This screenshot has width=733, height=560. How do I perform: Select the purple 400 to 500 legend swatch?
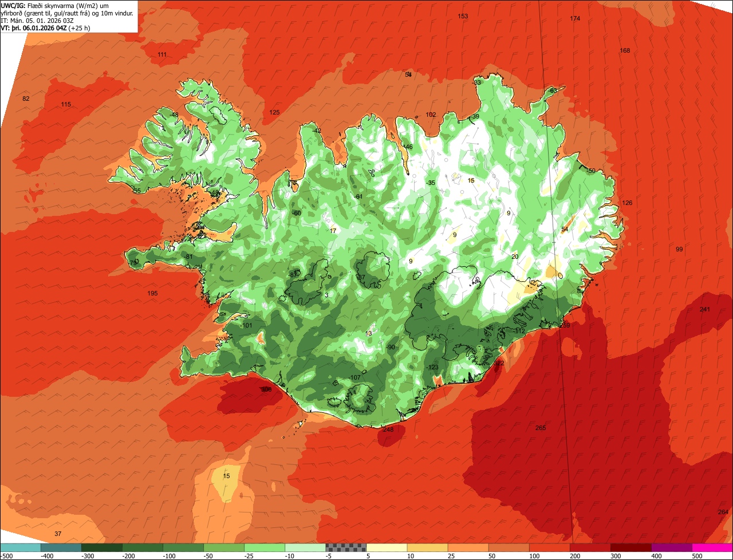(x=672, y=547)
